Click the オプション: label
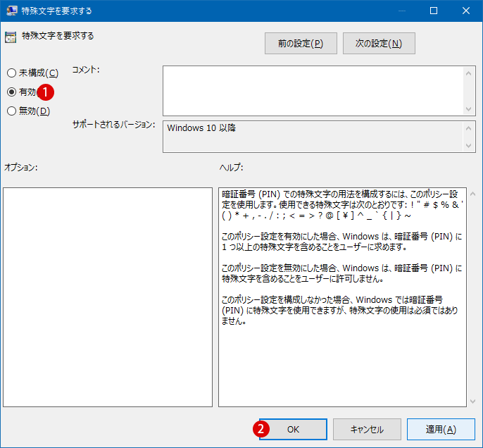The width and height of the screenshot is (483, 448). click(20, 168)
